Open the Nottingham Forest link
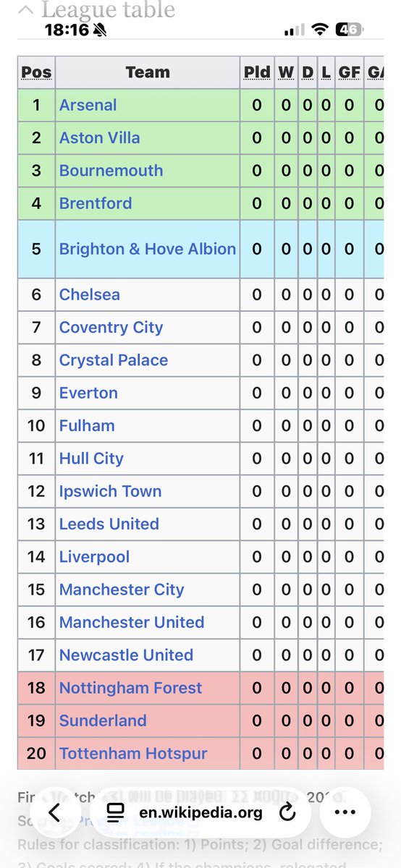This screenshot has width=401, height=868. coord(131,688)
